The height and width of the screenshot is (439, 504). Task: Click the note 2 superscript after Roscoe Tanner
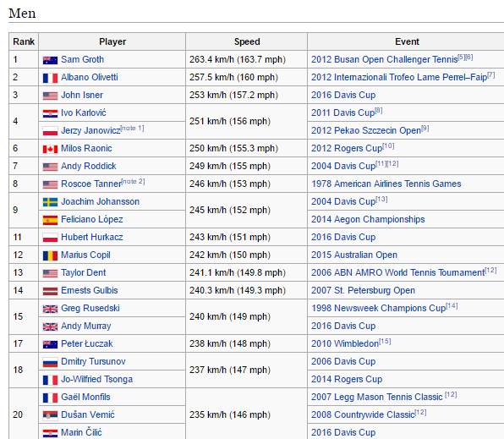133,181
